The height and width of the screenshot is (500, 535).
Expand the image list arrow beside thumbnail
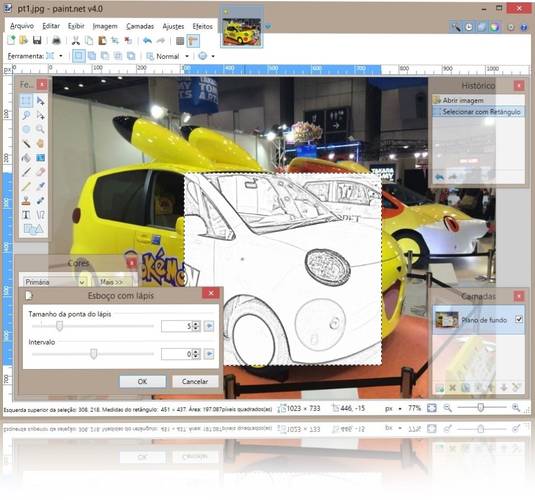click(x=269, y=26)
